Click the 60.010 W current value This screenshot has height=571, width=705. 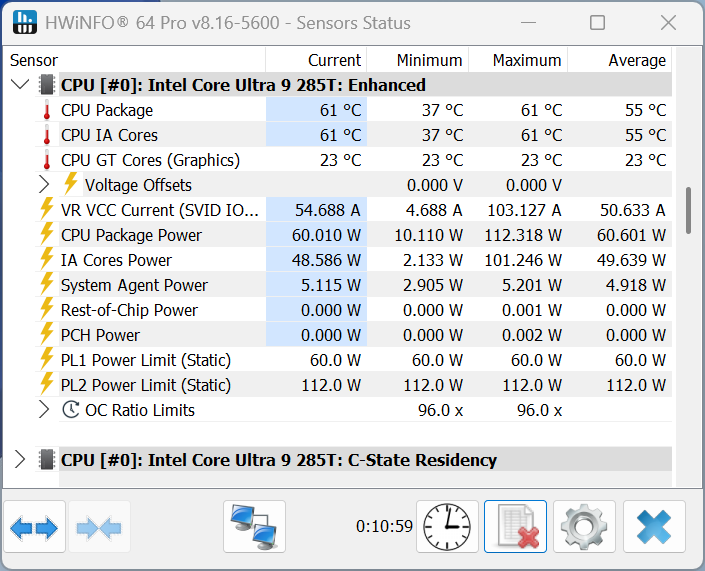tap(326, 235)
